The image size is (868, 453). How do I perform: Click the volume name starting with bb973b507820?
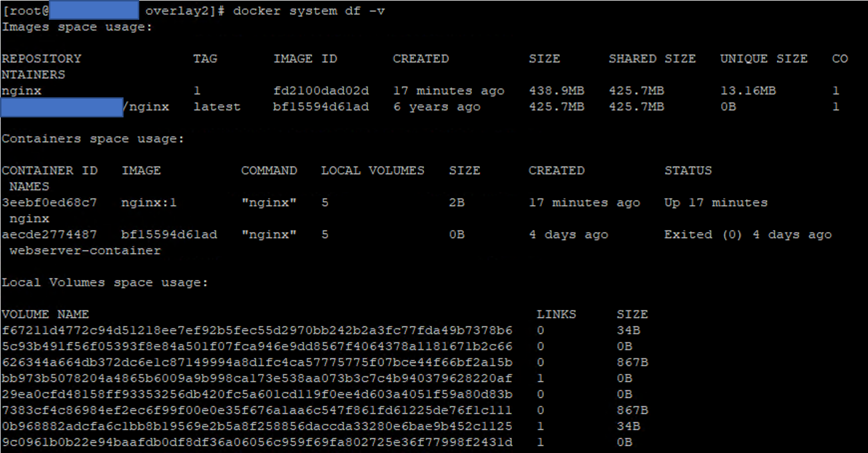(257, 378)
